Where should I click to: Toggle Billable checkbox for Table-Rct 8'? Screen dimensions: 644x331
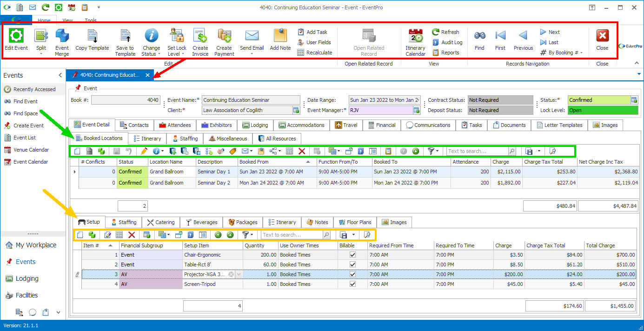[352, 265]
